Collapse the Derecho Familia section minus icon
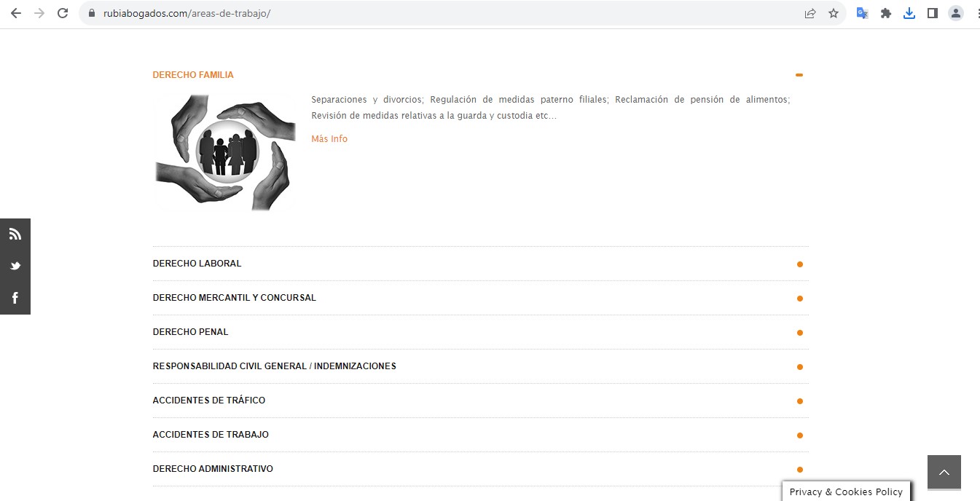Screen dimensions: 980x501 click(x=799, y=75)
